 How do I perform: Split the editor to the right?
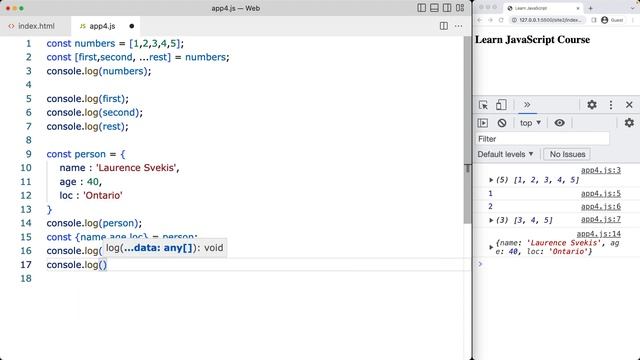click(444, 26)
